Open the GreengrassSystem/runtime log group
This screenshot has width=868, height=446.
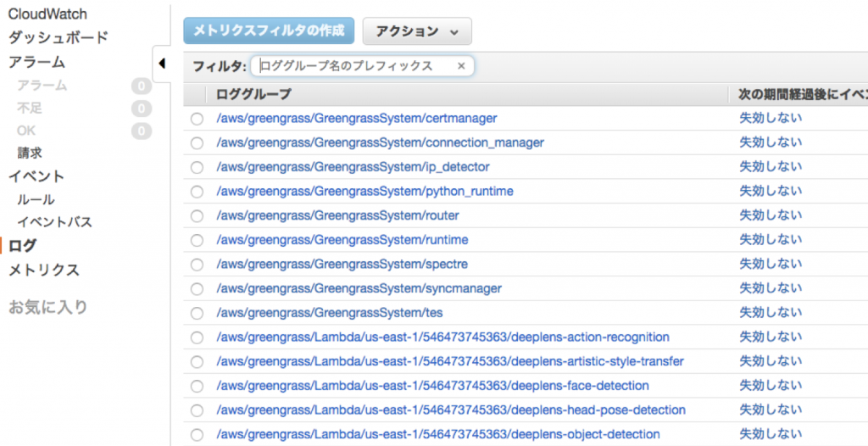[342, 240]
